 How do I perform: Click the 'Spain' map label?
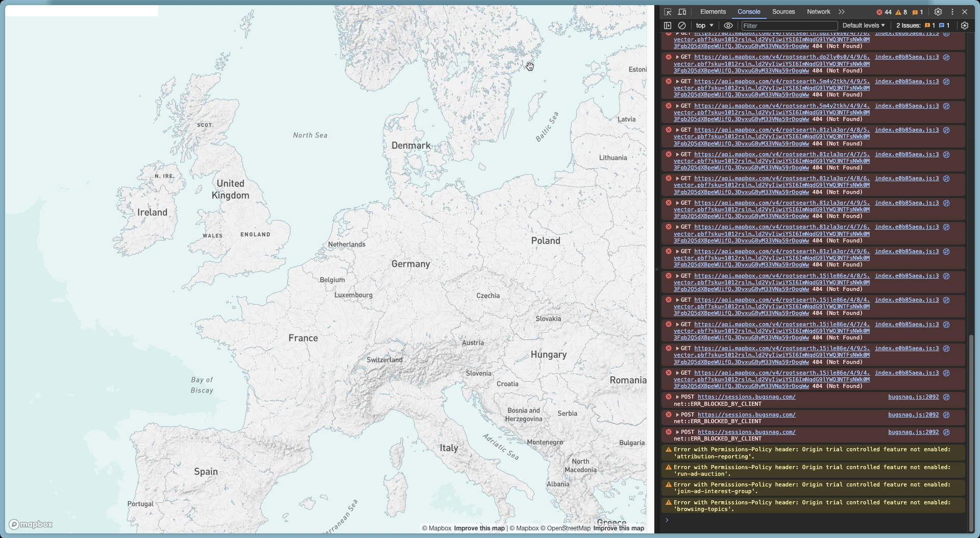pos(206,472)
